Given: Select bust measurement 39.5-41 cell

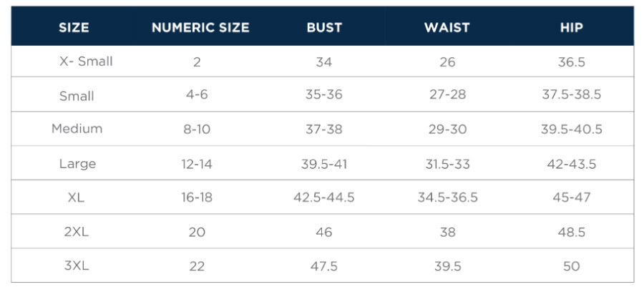Looking at the screenshot, I should tap(324, 164).
